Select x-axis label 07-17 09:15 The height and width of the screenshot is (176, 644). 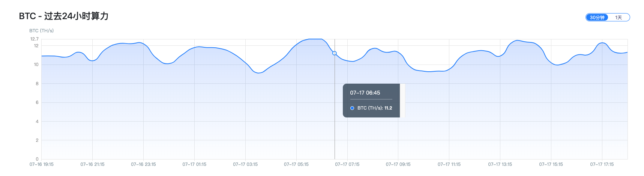pyautogui.click(x=398, y=164)
